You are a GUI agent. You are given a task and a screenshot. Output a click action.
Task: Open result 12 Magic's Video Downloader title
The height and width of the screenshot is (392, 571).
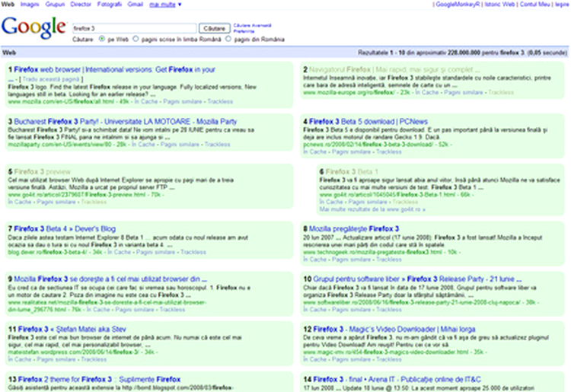[394, 330]
